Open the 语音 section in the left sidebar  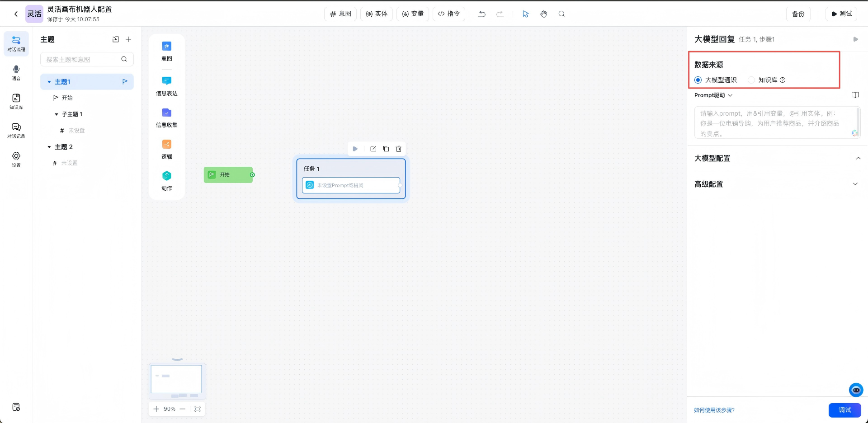(x=16, y=72)
